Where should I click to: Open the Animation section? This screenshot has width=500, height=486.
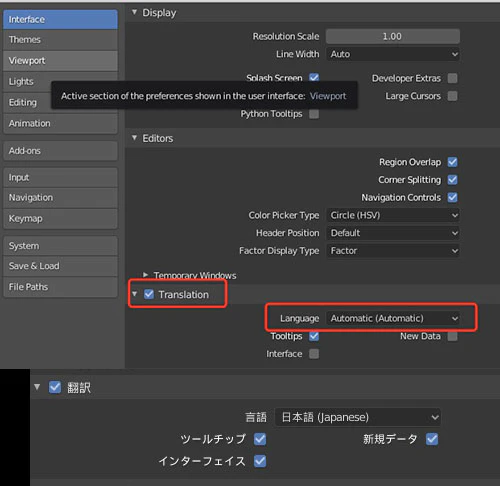[x=60, y=123]
